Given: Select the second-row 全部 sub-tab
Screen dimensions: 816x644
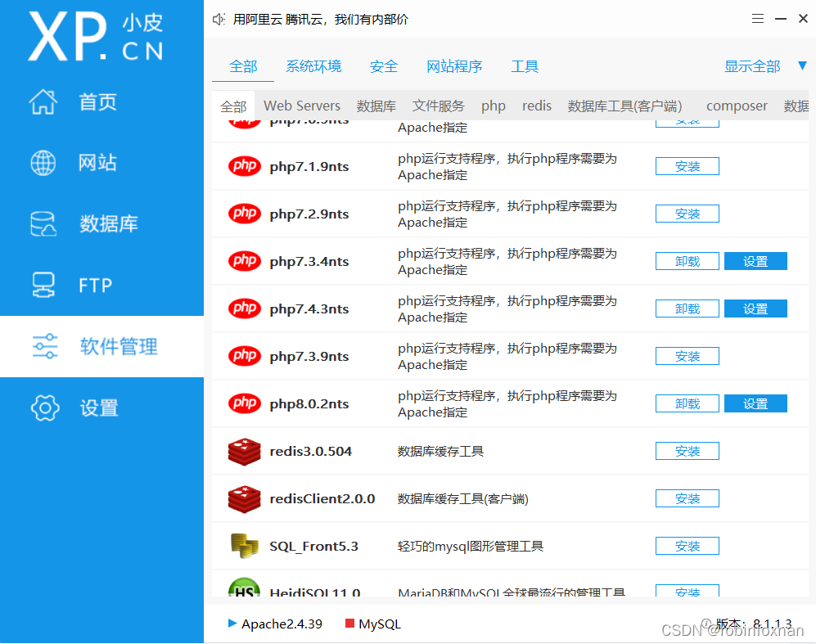Looking at the screenshot, I should click(233, 106).
